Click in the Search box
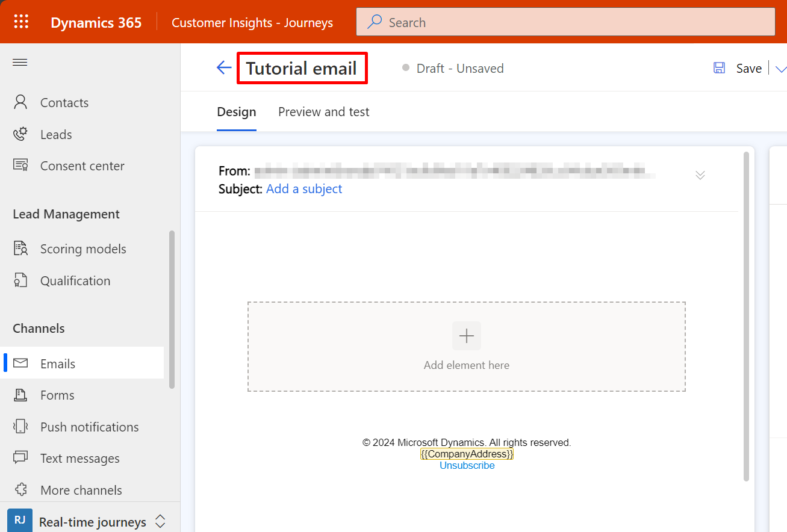This screenshot has width=787, height=532. [x=565, y=22]
